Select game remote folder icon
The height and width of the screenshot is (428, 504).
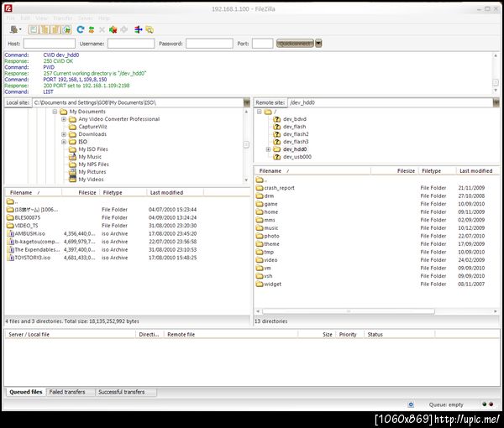[x=260, y=204]
